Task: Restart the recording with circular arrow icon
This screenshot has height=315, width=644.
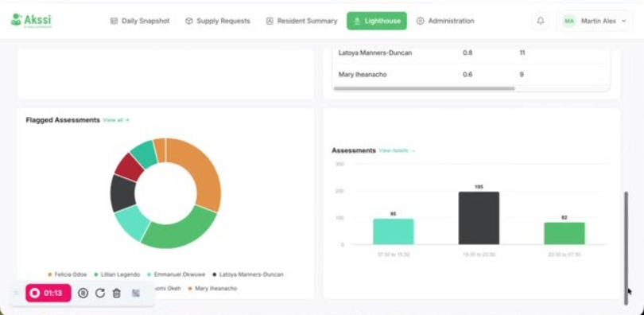Action: coord(100,293)
